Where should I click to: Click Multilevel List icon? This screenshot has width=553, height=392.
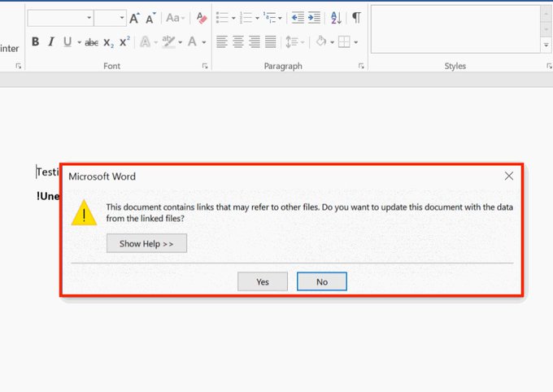(270, 18)
